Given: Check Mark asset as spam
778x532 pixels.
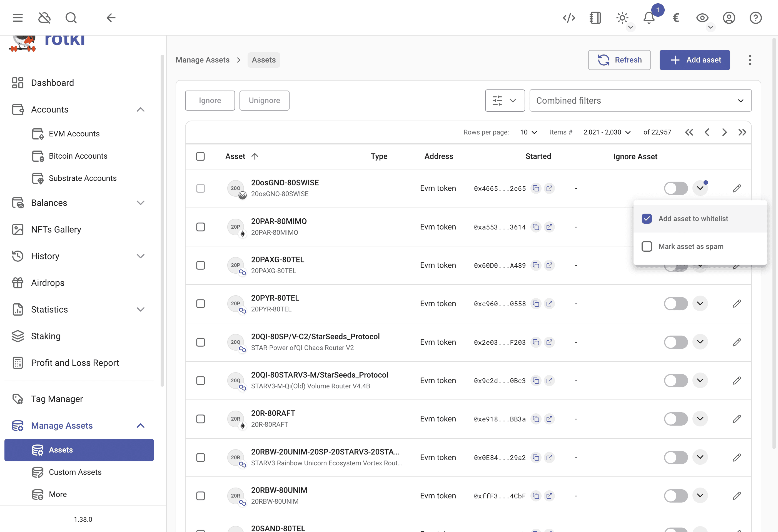Looking at the screenshot, I should click(647, 246).
